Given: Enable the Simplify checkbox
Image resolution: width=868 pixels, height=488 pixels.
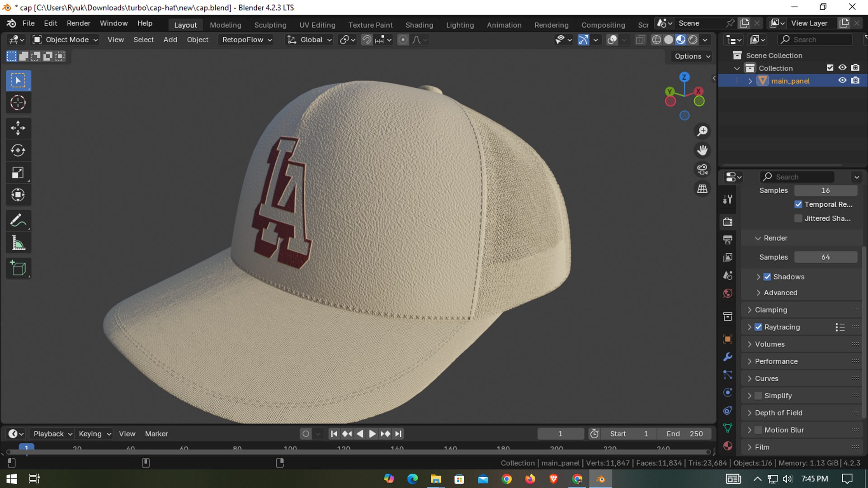Looking at the screenshot, I should [758, 396].
